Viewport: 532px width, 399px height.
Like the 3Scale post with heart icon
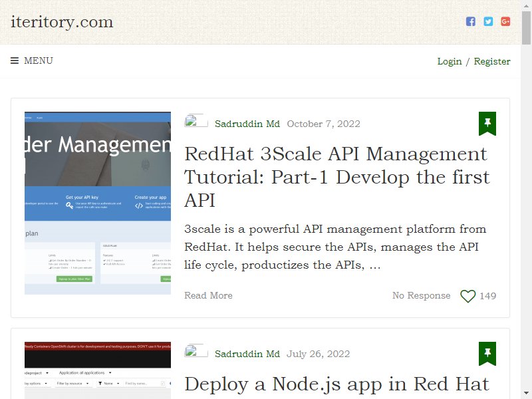468,296
